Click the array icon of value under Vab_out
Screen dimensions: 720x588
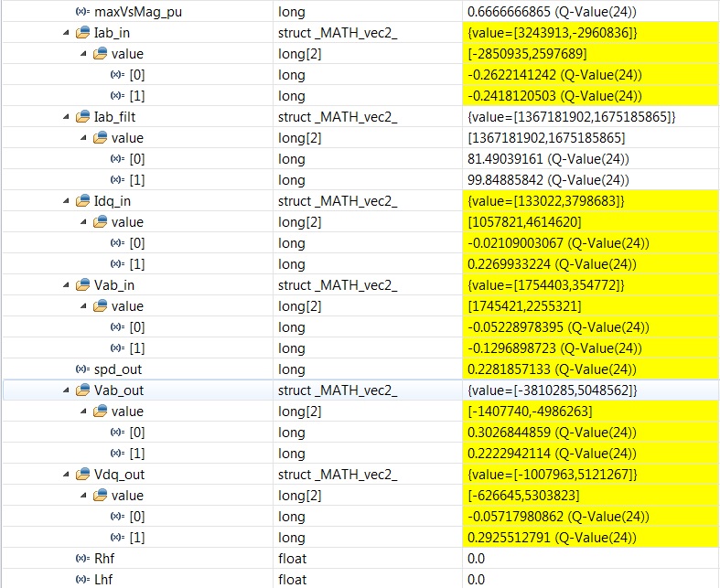click(100, 411)
